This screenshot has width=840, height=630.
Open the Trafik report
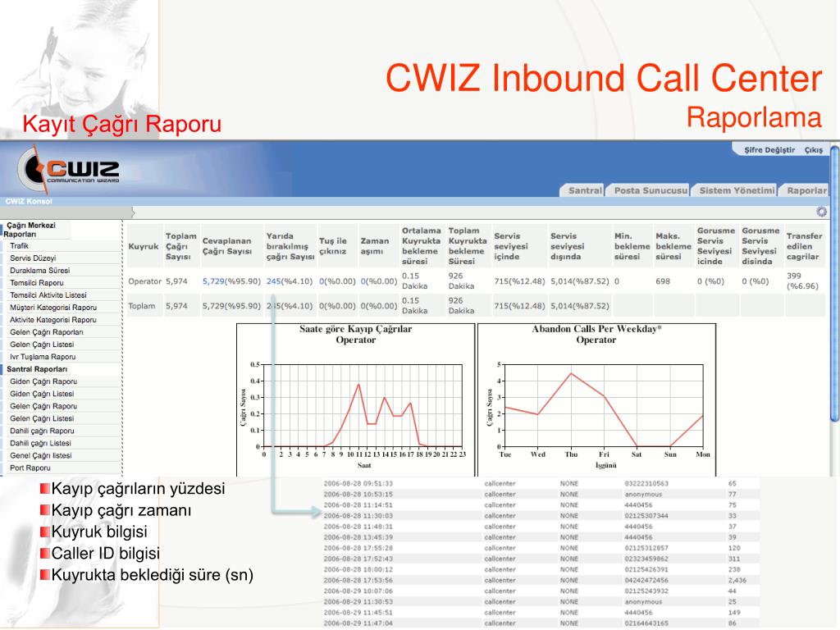point(20,246)
